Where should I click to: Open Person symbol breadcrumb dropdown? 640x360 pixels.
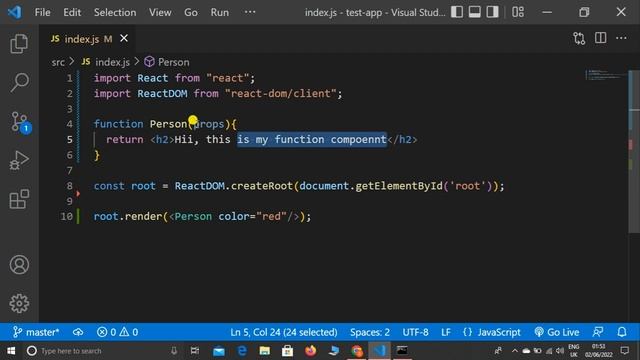tap(167, 62)
